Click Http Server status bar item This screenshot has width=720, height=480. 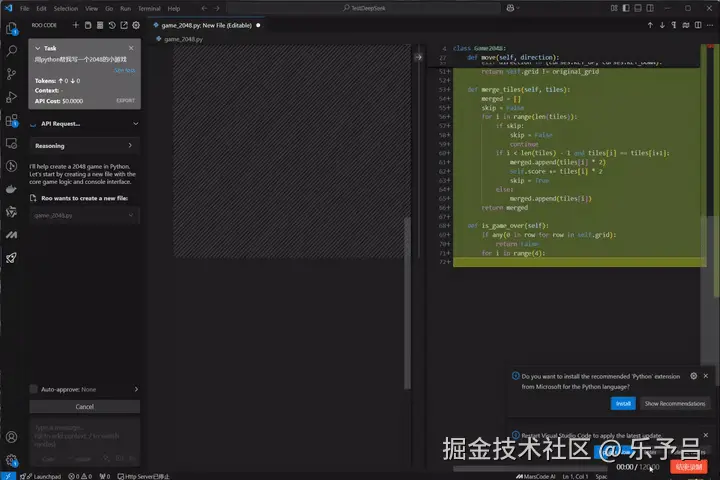[x=143, y=476]
